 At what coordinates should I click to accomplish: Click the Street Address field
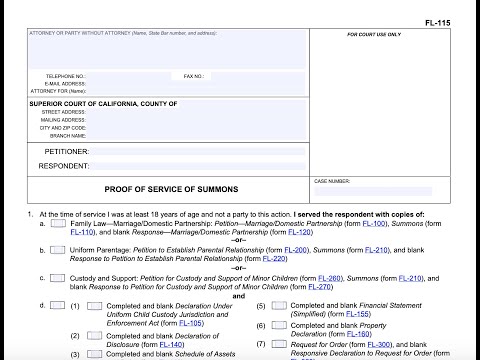click(x=196, y=112)
